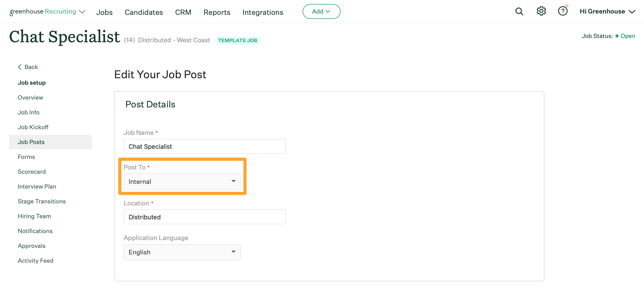Viewport: 644px width, 289px height.
Task: Open the help question mark icon
Action: pos(563,11)
